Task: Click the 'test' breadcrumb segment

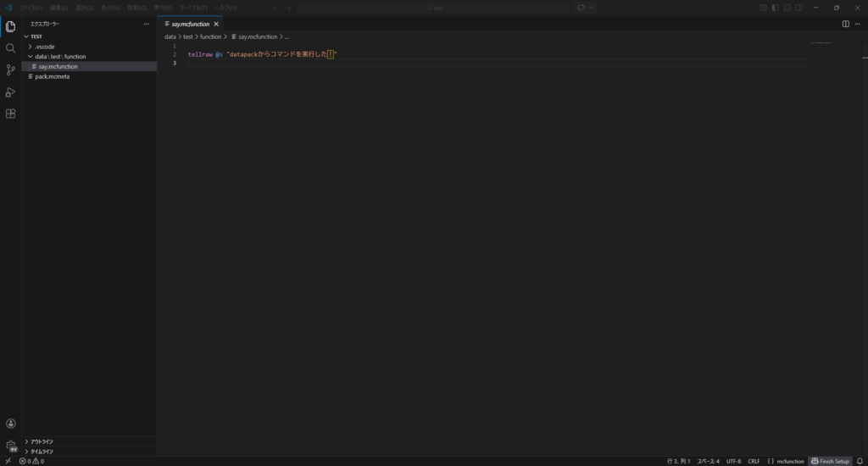Action: [x=187, y=36]
